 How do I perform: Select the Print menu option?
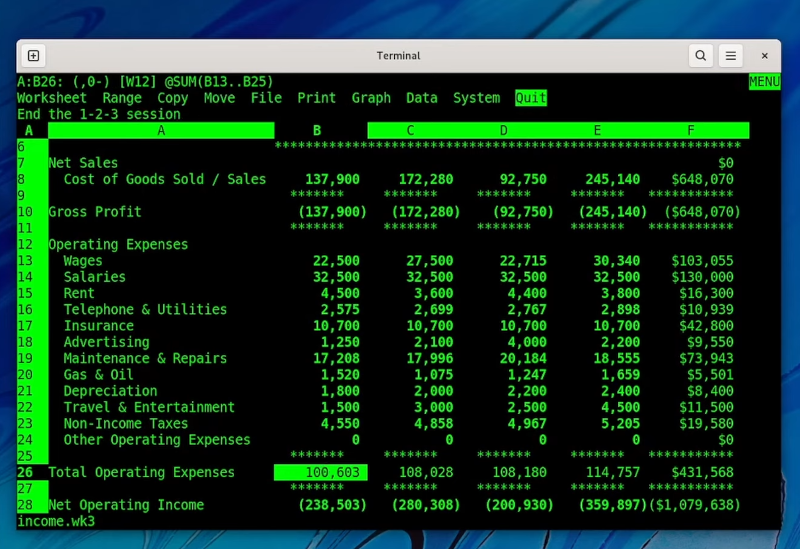(x=316, y=98)
